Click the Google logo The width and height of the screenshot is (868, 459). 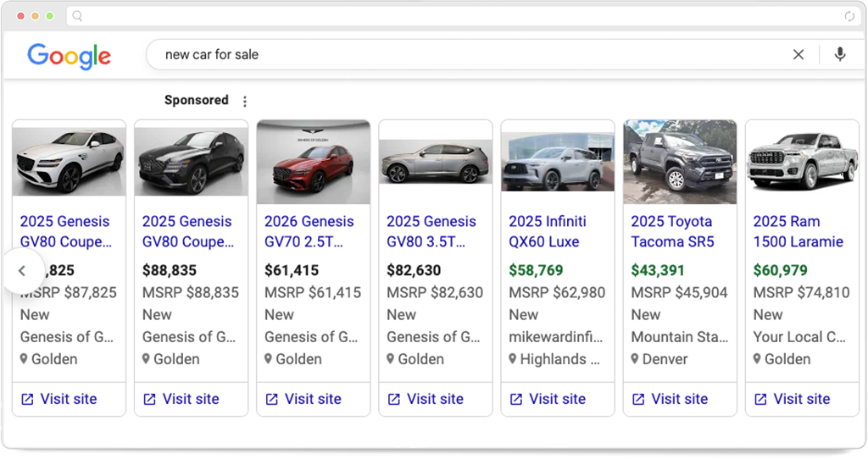70,57
